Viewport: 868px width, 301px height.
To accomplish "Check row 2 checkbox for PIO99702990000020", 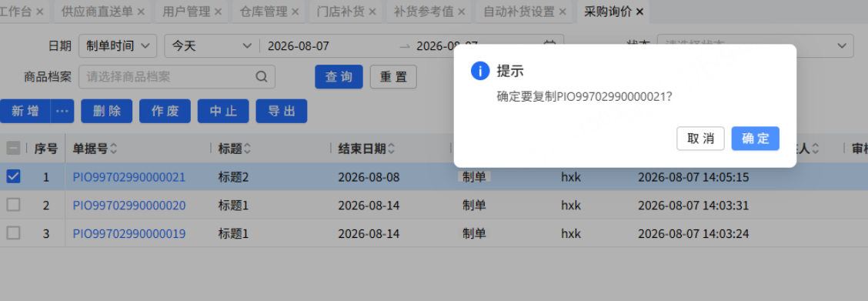I will point(13,205).
